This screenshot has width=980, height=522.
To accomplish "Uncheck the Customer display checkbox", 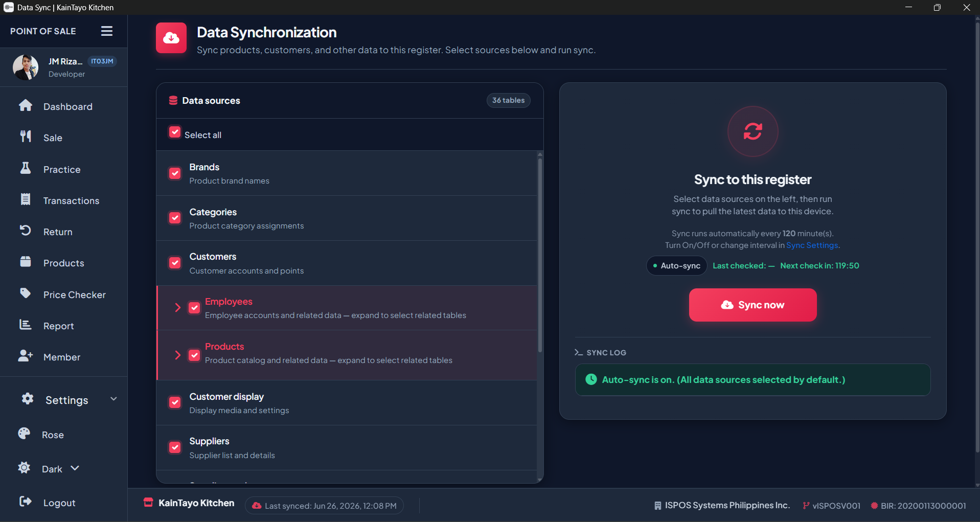I will [x=175, y=403].
